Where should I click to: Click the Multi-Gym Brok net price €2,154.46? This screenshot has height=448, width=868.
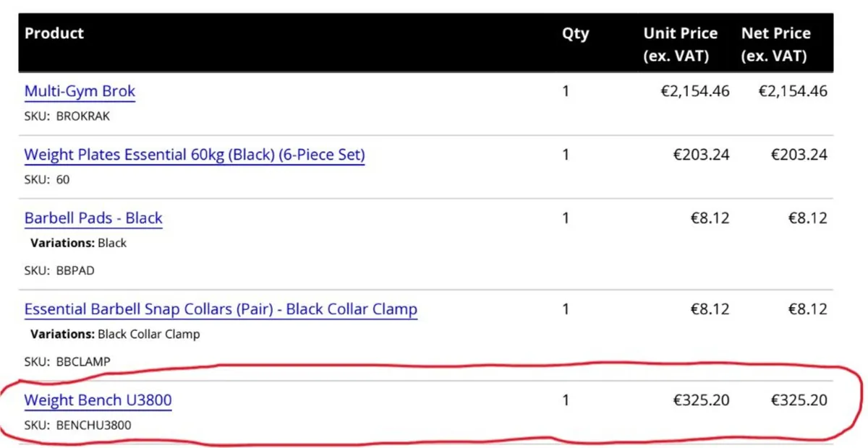tap(793, 91)
